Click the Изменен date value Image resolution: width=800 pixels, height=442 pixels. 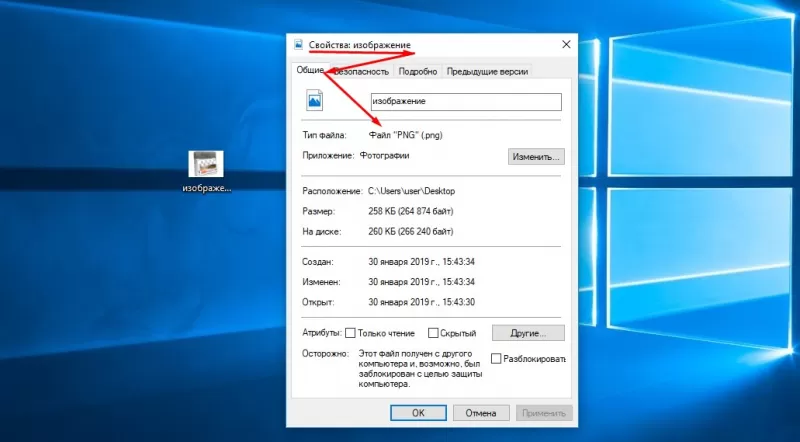(421, 282)
